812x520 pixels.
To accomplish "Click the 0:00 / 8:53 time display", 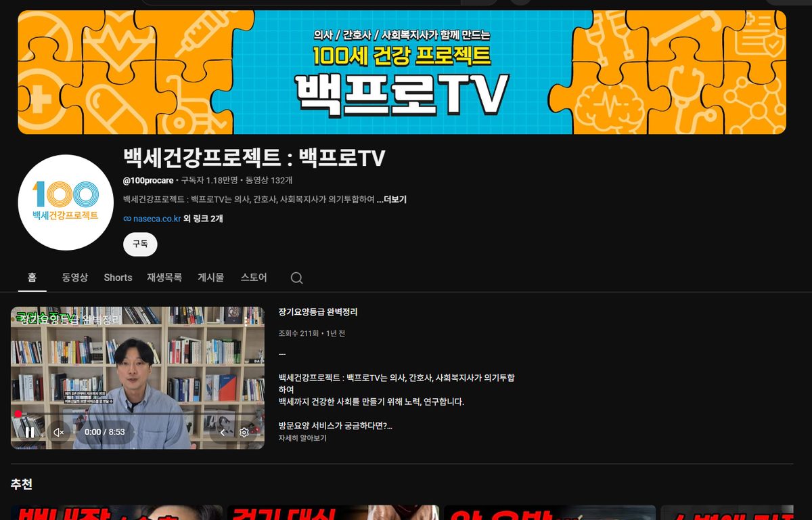I will tap(105, 432).
